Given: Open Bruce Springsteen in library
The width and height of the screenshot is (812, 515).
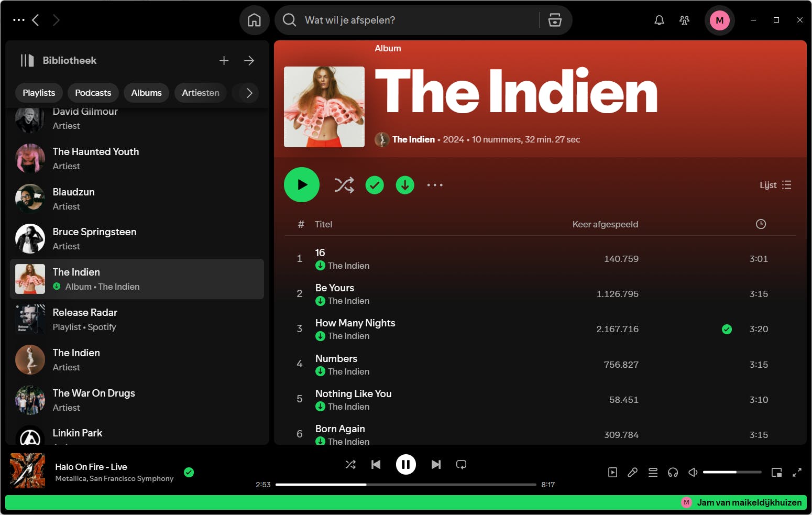Looking at the screenshot, I should click(x=137, y=238).
